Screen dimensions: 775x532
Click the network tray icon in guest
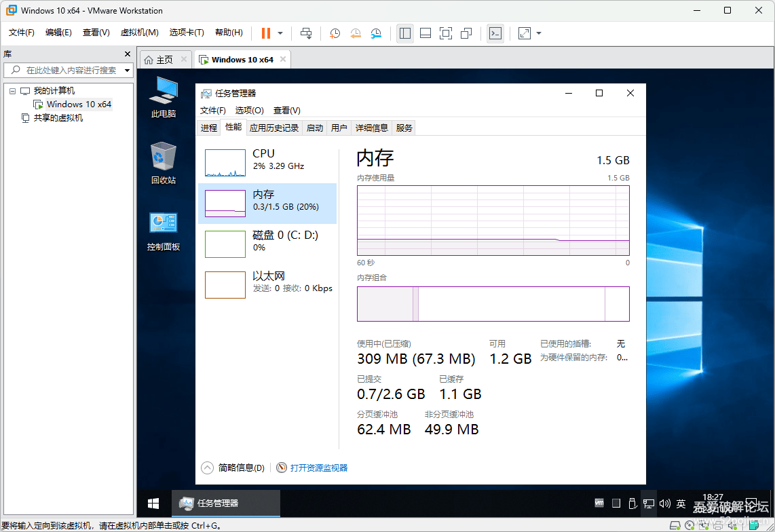pyautogui.click(x=649, y=503)
